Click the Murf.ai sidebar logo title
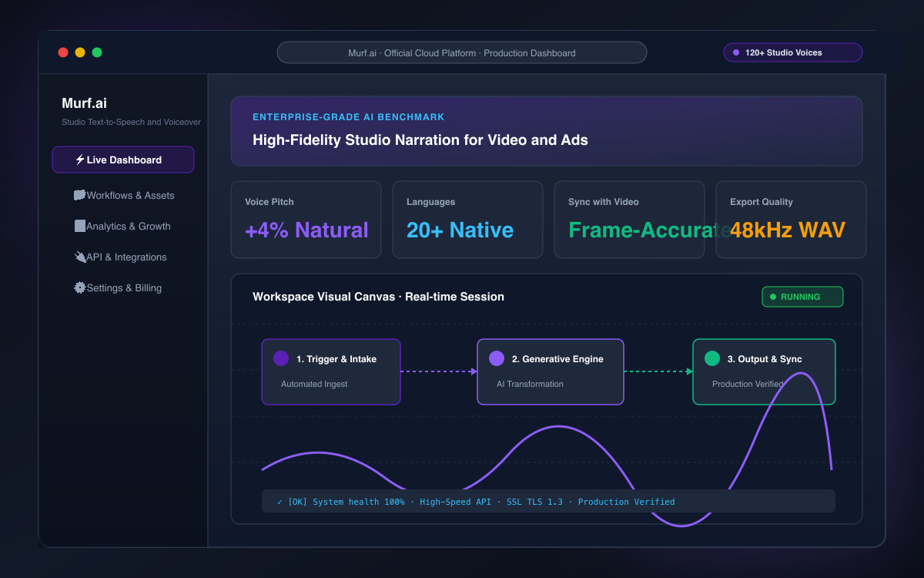Viewport: 924px width, 578px height. [x=84, y=103]
